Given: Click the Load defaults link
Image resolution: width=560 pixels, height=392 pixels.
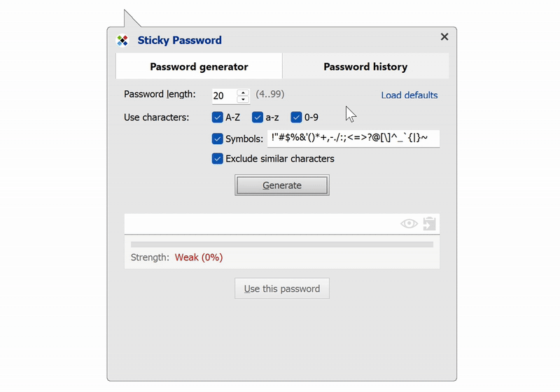Looking at the screenshot, I should click(x=409, y=95).
